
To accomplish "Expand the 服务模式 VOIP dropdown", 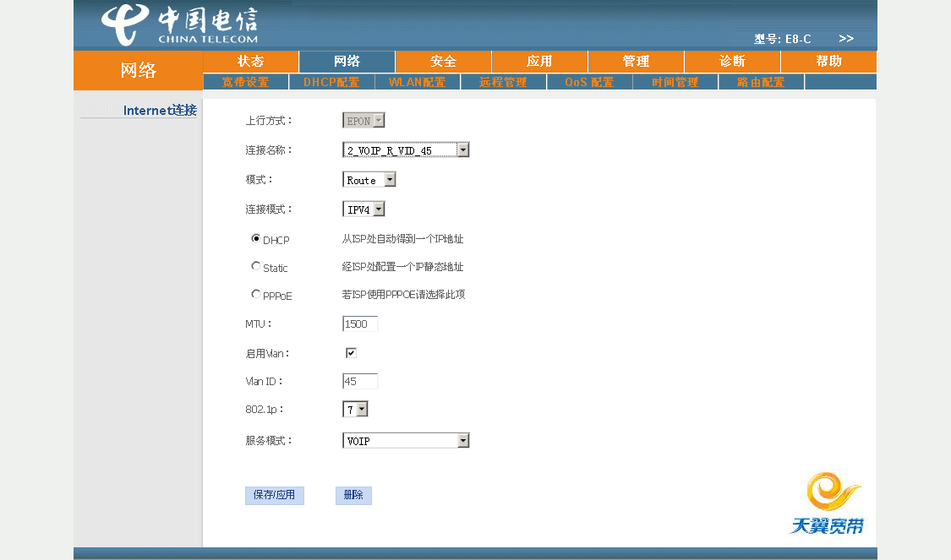I will tap(406, 441).
